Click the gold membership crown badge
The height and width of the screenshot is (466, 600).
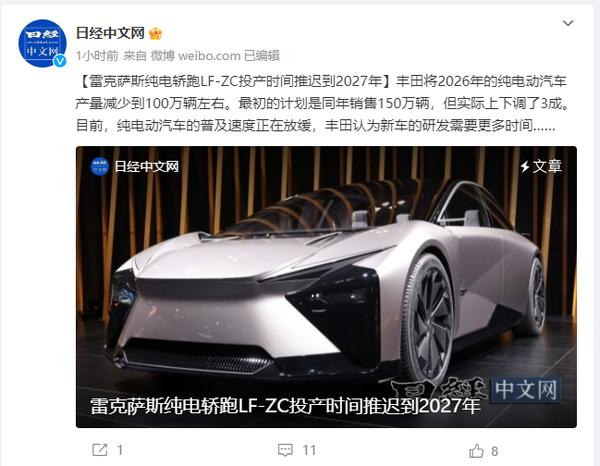click(x=155, y=34)
